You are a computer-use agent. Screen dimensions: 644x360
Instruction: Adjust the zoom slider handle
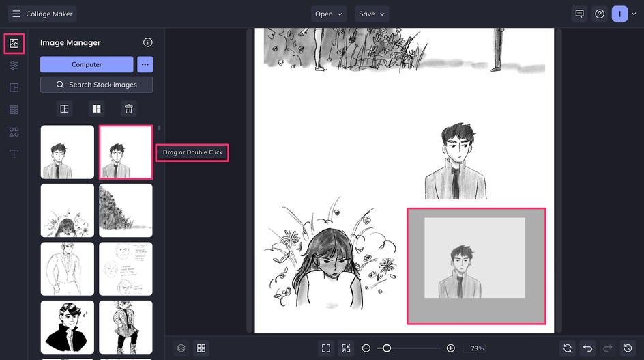387,348
